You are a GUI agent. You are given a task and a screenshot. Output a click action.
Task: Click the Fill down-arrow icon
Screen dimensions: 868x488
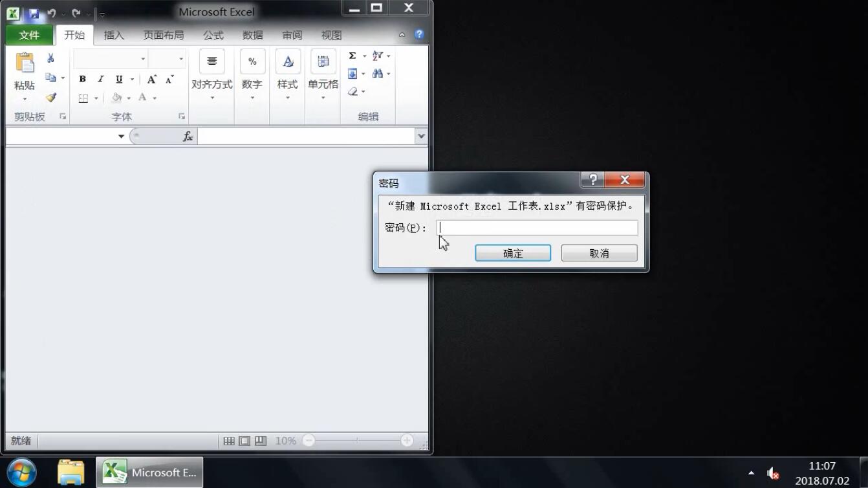[x=353, y=74]
